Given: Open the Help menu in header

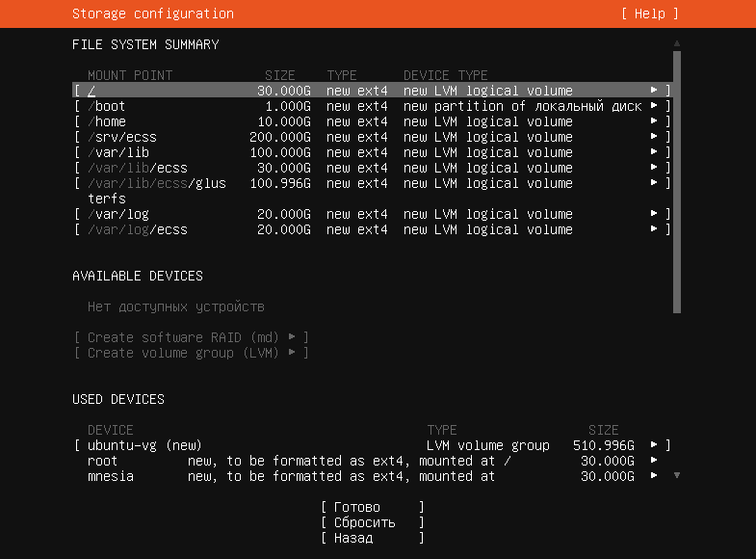Looking at the screenshot, I should (649, 13).
